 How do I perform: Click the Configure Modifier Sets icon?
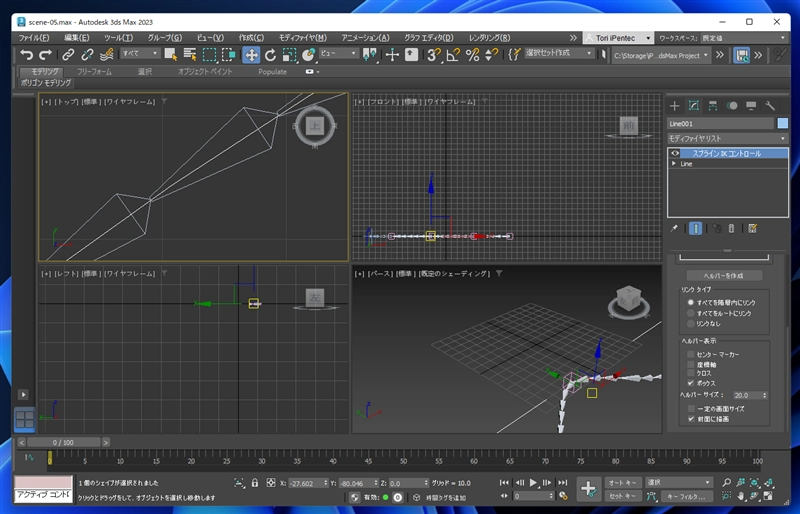point(752,228)
